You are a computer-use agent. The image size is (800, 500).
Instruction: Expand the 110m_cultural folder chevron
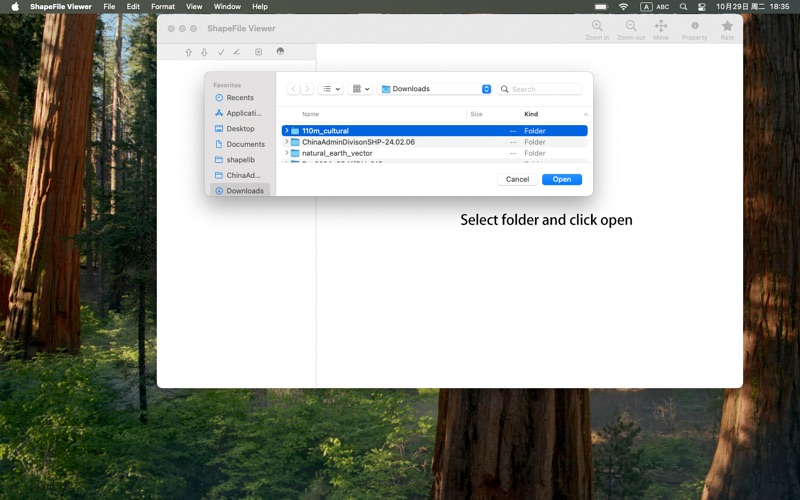pos(287,131)
